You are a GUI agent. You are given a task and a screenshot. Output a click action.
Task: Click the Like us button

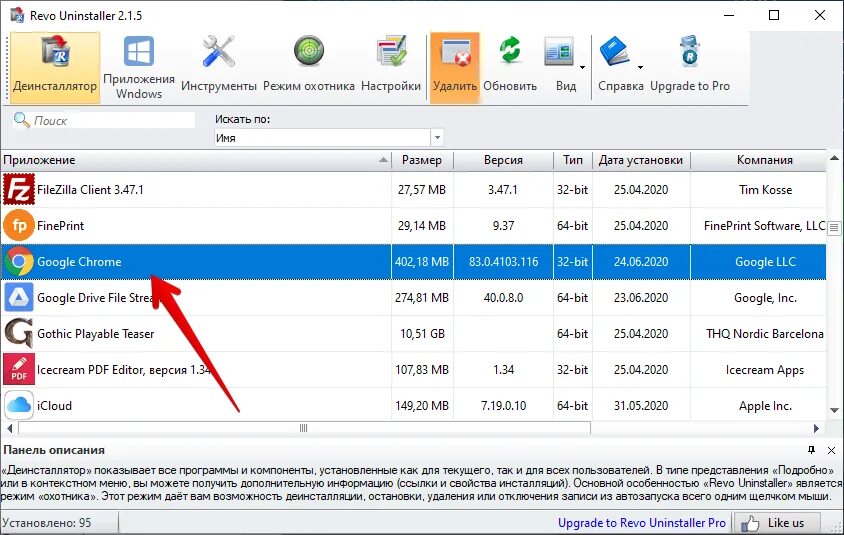tap(777, 523)
